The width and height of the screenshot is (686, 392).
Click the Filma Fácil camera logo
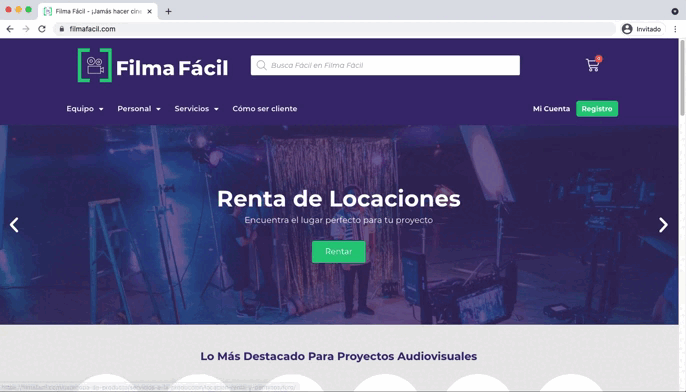tap(95, 65)
